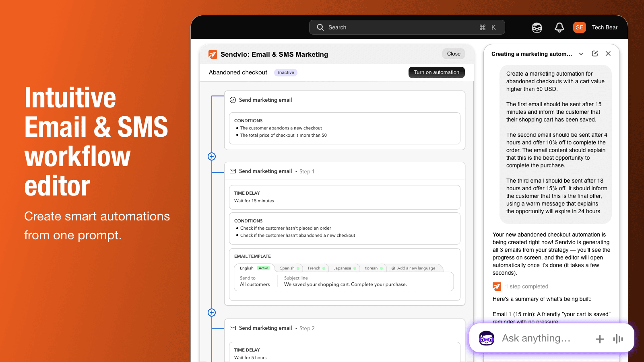Click the subject line 'We saved your shopping cart'
The image size is (644, 362).
pos(345,284)
